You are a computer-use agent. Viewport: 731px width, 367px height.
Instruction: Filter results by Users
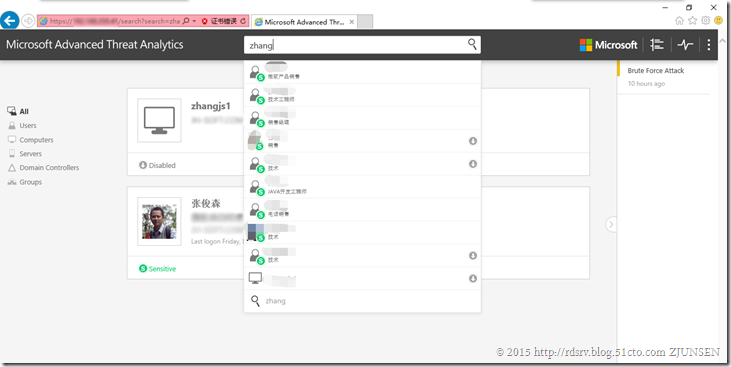pos(22,125)
